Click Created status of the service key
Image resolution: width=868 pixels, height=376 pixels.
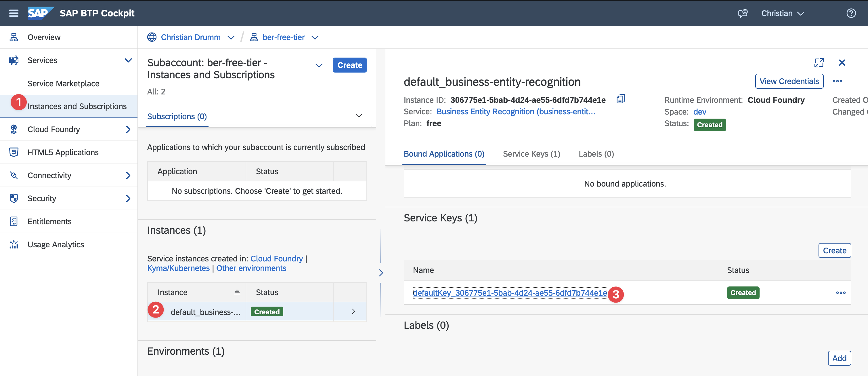click(743, 293)
